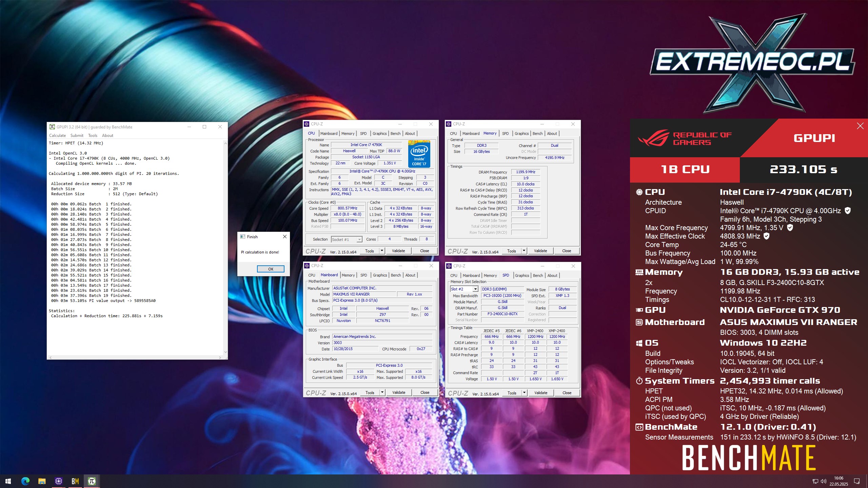Click the Core Voltage value 1.351 V
Image resolution: width=868 pixels, height=488 pixels.
(x=390, y=163)
